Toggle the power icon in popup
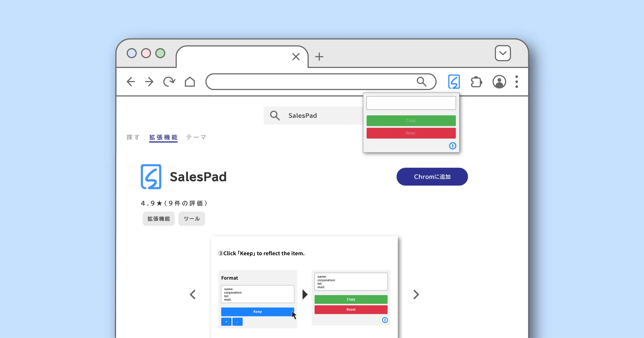This screenshot has width=644, height=338. click(x=452, y=146)
